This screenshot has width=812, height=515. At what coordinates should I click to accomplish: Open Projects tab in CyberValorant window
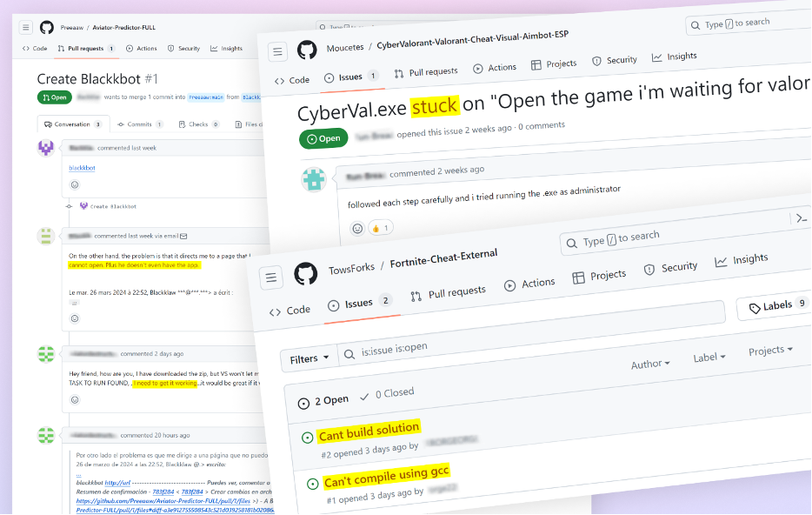click(x=554, y=64)
